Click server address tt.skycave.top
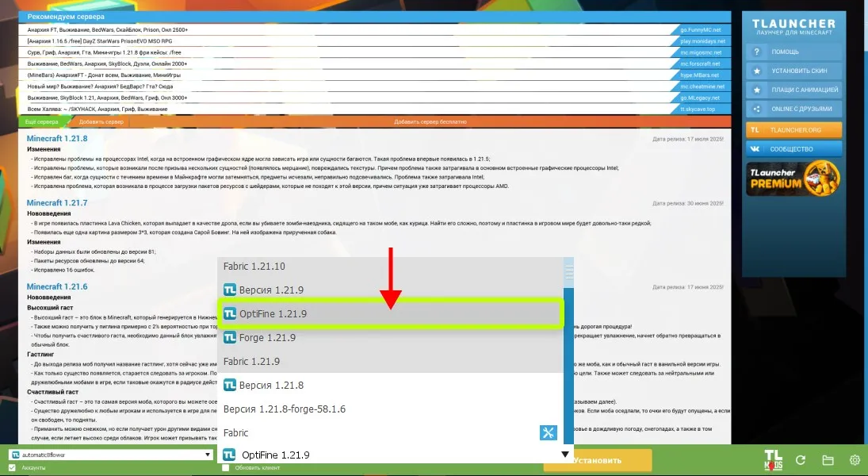The height and width of the screenshot is (476, 868). pos(698,109)
